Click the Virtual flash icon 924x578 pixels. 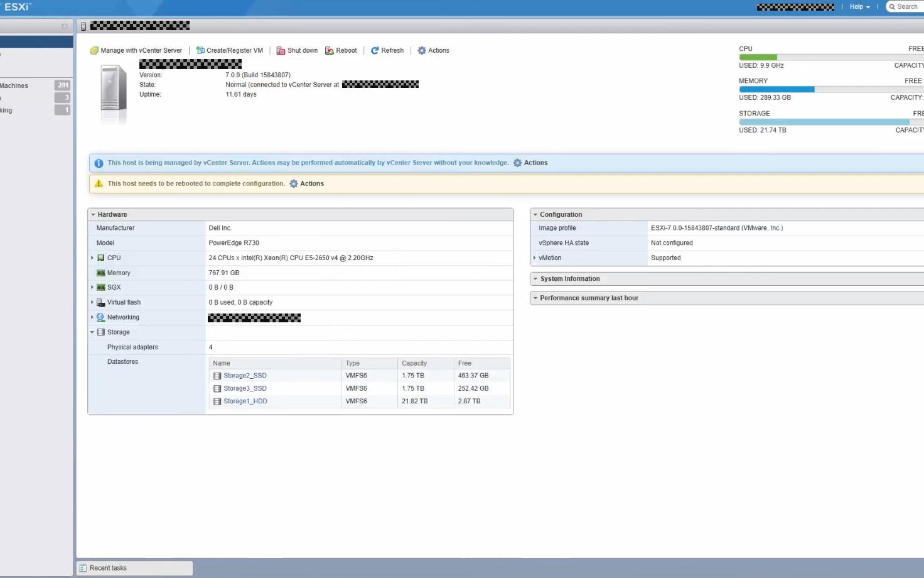[100, 302]
